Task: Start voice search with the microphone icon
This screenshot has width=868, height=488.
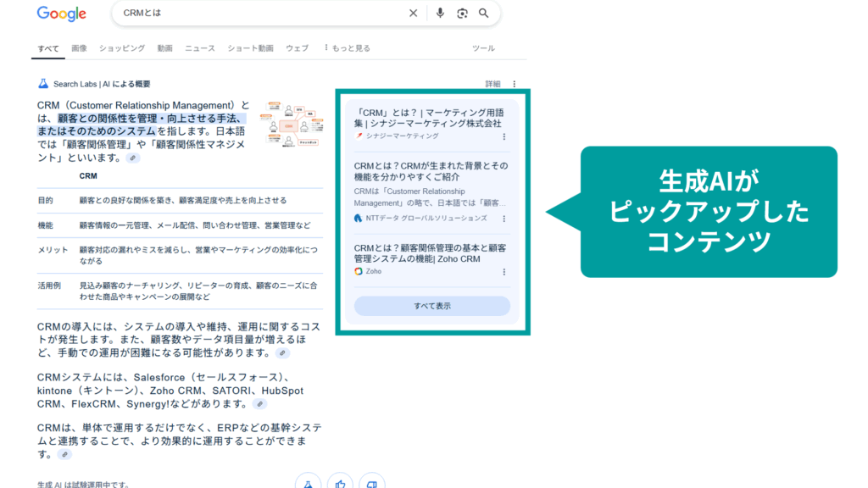Action: [440, 14]
